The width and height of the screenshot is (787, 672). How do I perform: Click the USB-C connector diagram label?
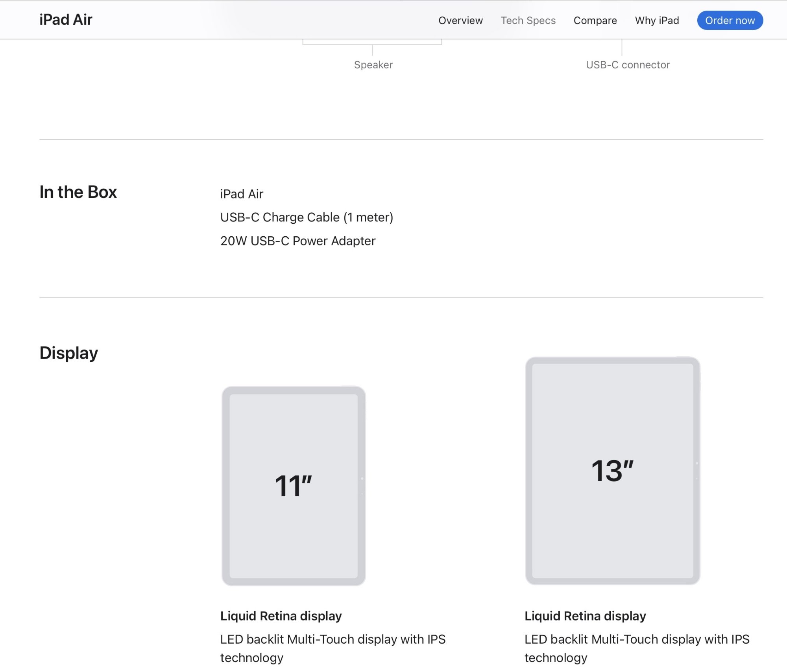click(x=628, y=65)
